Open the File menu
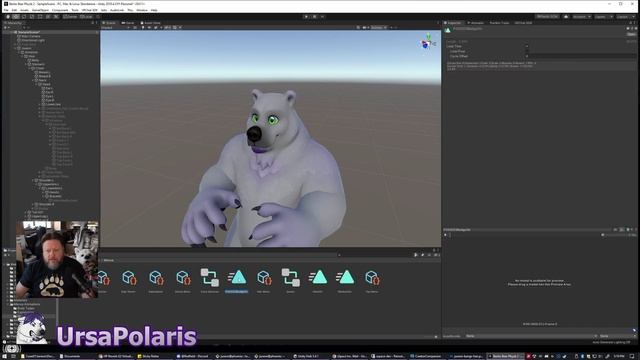640x360 pixels. (6, 10)
